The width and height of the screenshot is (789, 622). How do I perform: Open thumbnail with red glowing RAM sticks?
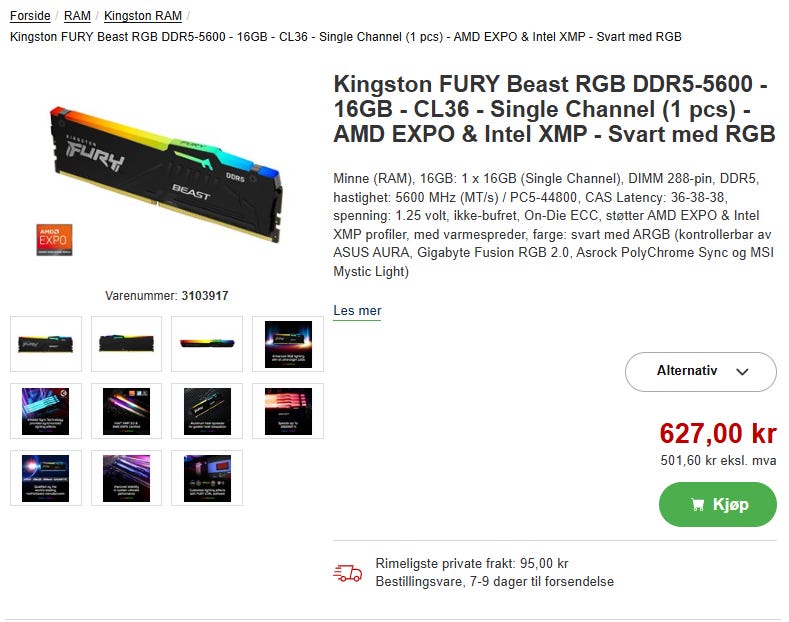[x=288, y=411]
